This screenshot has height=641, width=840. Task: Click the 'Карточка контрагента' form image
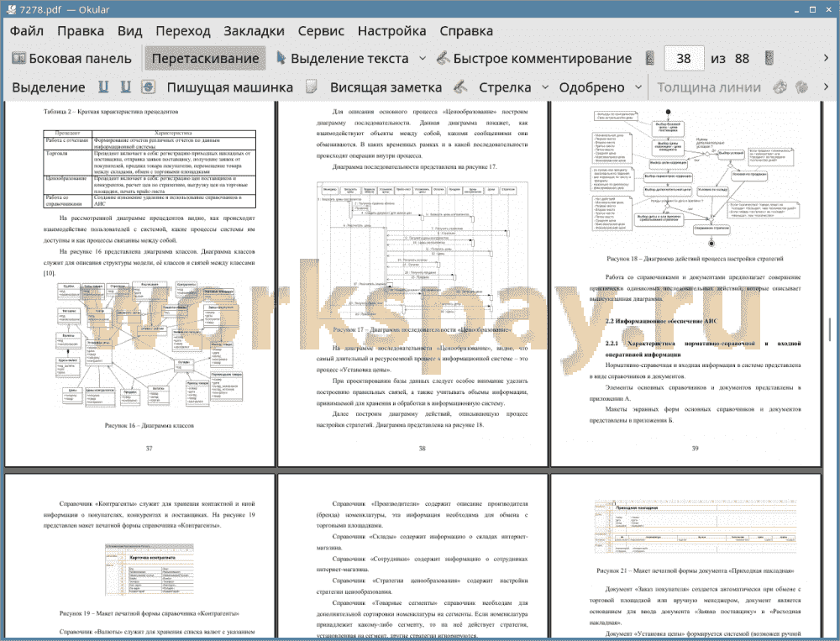(150, 570)
